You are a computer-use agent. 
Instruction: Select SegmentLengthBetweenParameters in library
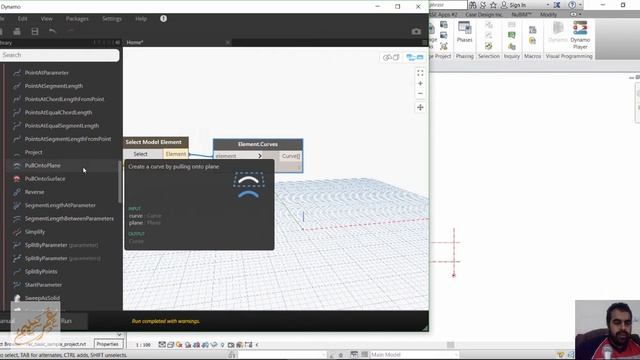pos(69,219)
